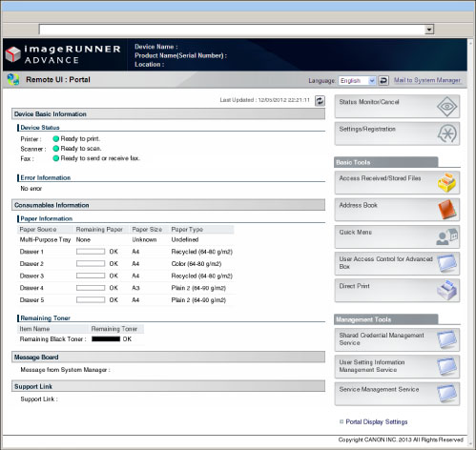Open User Access Control for Advanced Box
Viewport: 476px width, 450px height.
point(397,263)
